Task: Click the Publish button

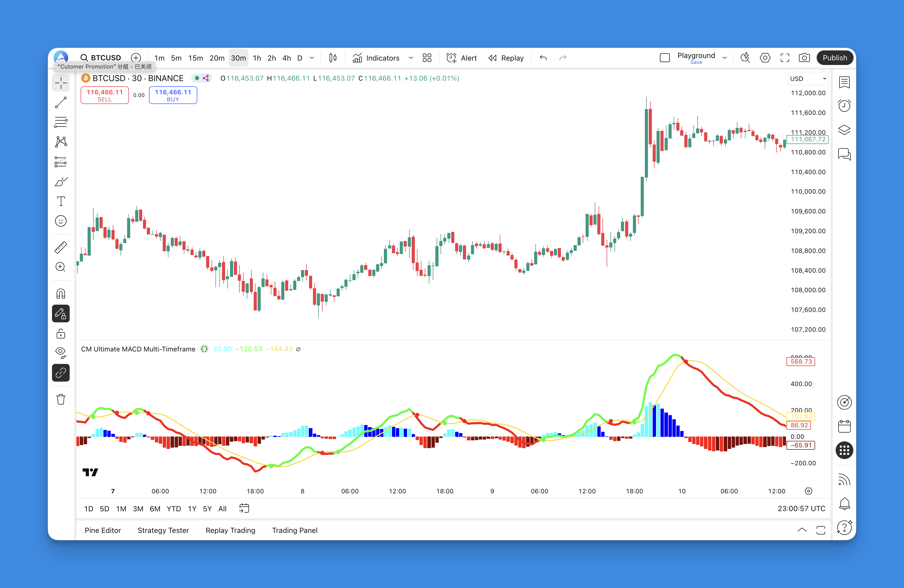Action: pyautogui.click(x=835, y=58)
